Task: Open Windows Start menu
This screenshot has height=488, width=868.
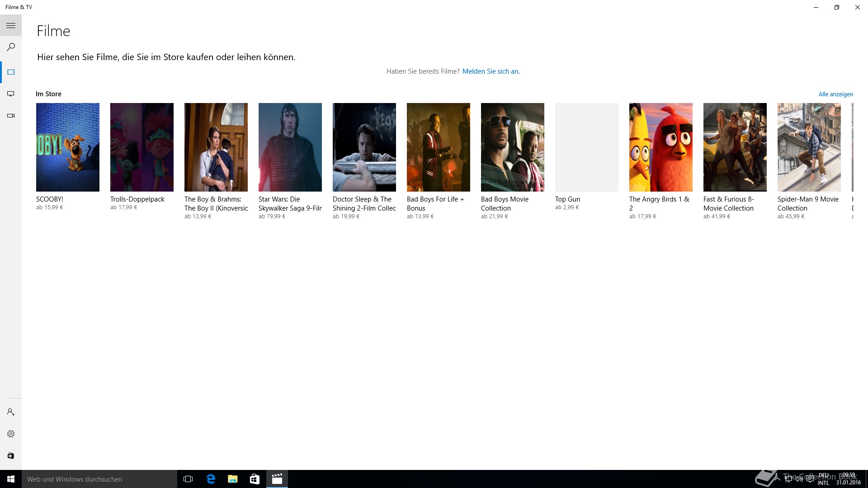Action: [x=11, y=479]
